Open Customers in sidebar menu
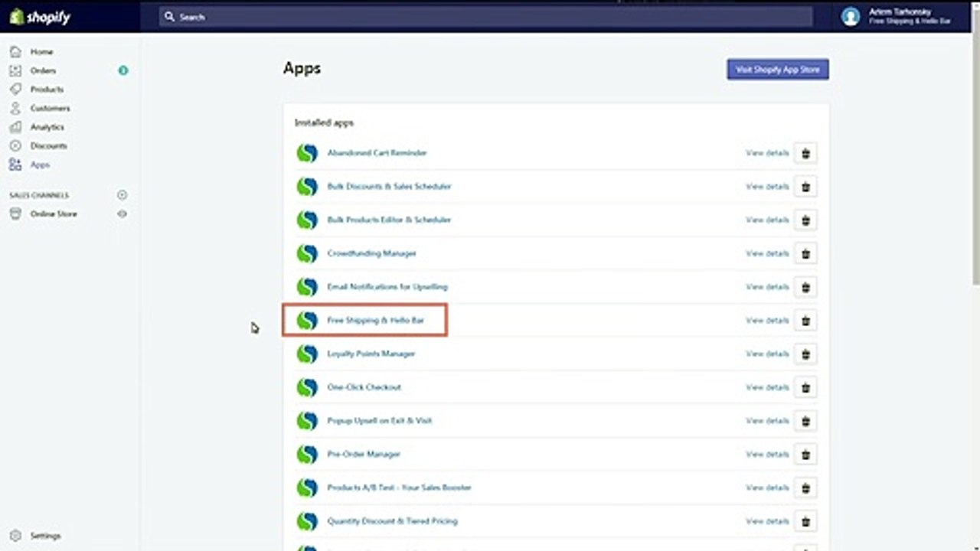980x551 pixels. [50, 108]
